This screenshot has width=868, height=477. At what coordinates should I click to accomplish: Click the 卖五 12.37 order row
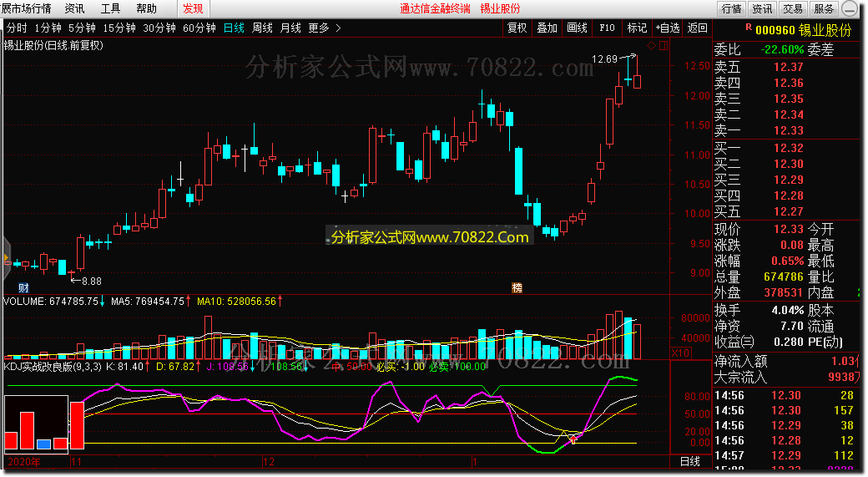click(786, 67)
